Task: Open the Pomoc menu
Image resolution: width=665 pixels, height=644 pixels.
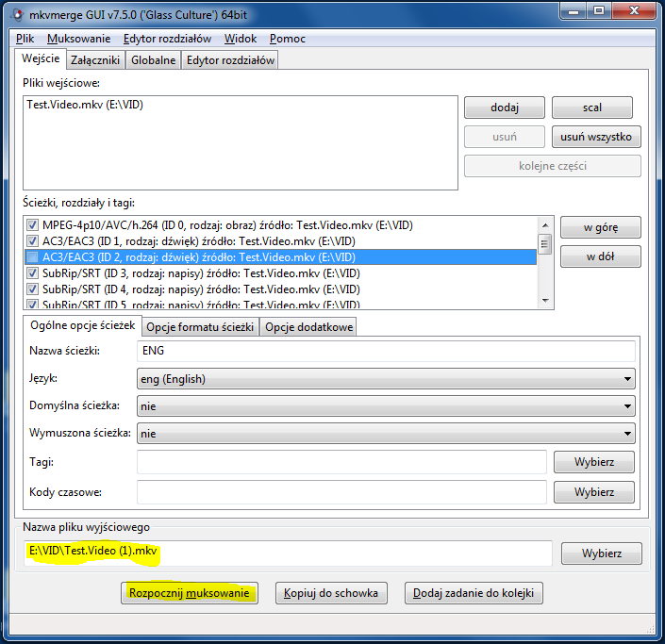Action: tap(287, 39)
